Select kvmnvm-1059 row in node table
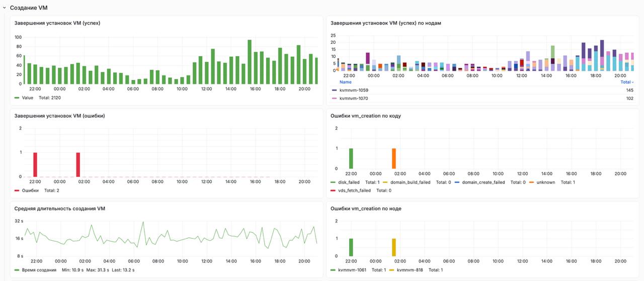The height and width of the screenshot is (281, 644). pyautogui.click(x=482, y=90)
